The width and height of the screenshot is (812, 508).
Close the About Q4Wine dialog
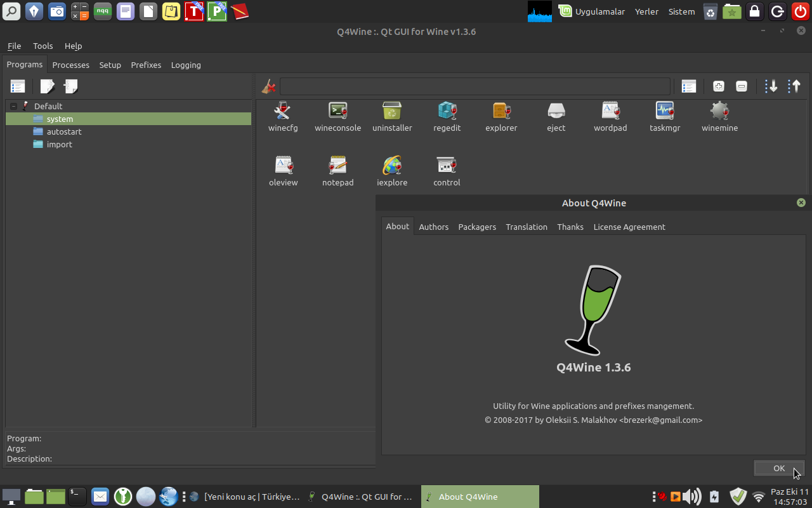(x=801, y=203)
